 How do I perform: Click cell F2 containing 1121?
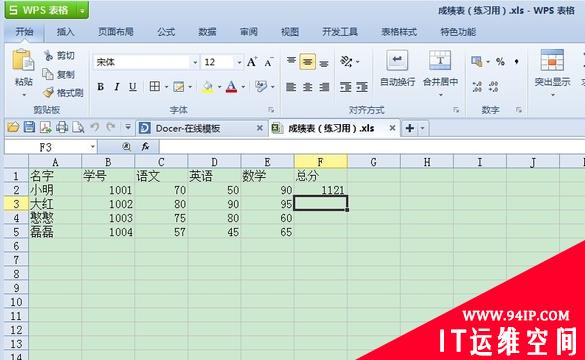320,190
